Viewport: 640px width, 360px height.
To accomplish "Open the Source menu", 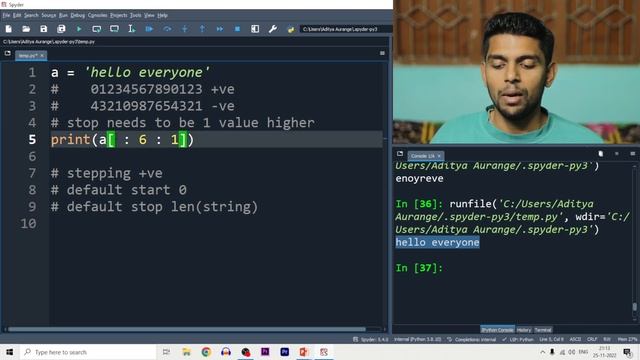I will [x=49, y=16].
